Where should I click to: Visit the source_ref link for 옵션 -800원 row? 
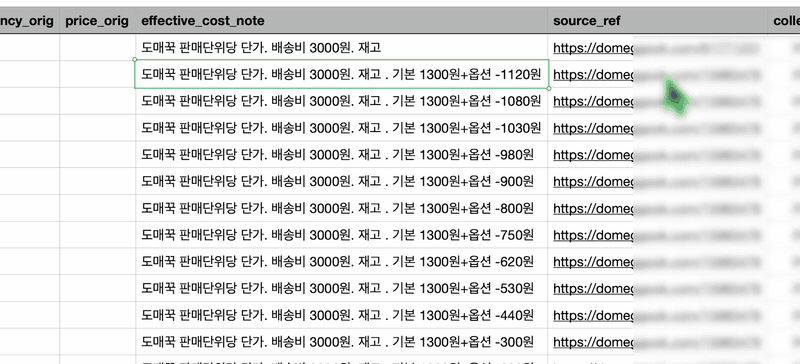point(656,208)
